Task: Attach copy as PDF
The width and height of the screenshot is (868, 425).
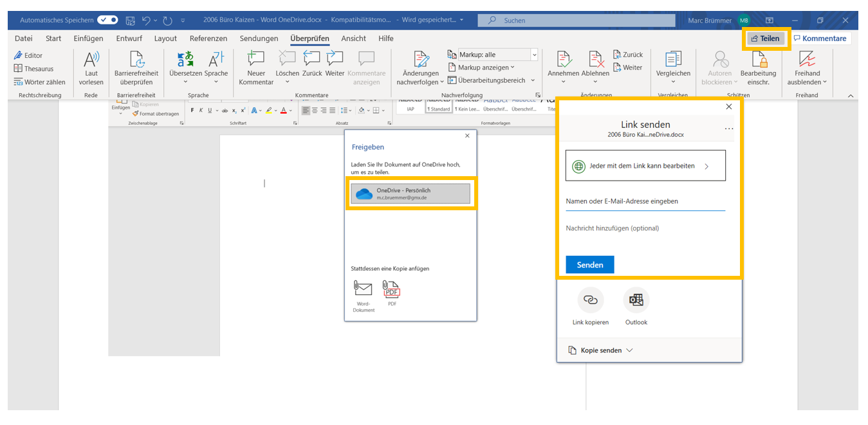Action: tap(392, 294)
